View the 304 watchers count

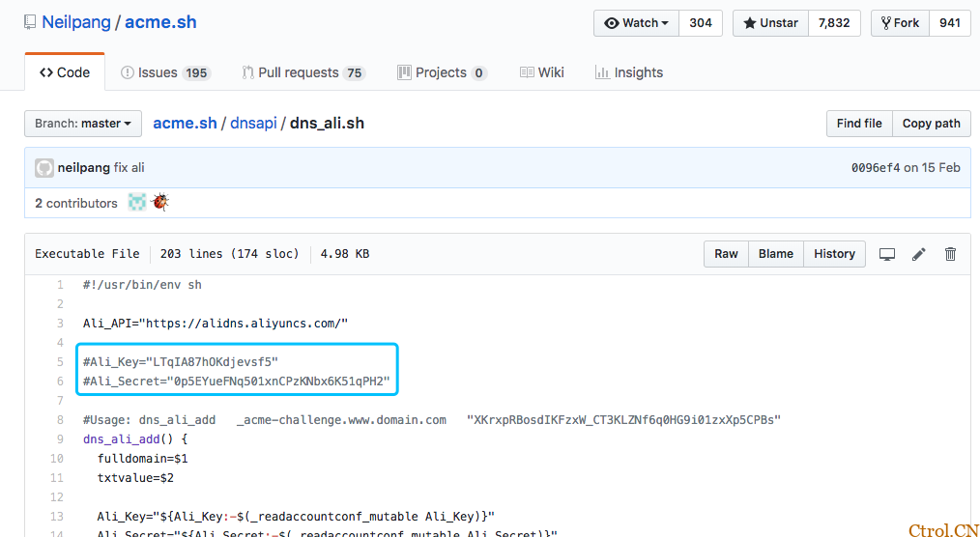coord(701,23)
